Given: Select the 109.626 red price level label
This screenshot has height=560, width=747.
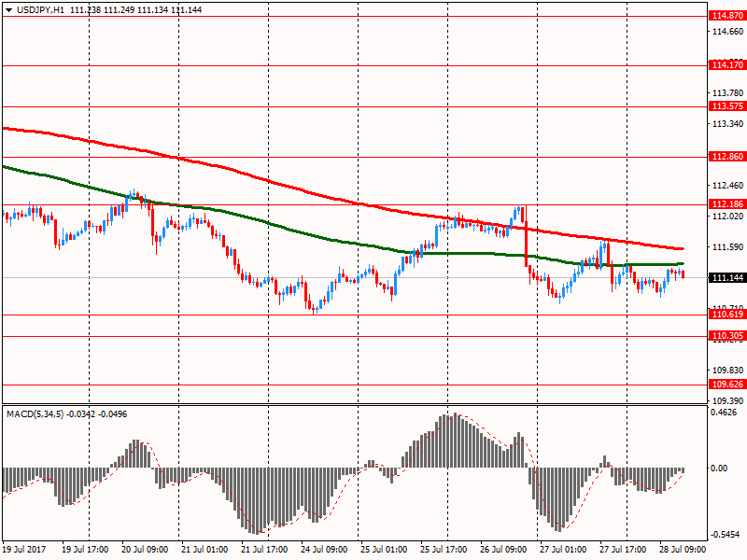Looking at the screenshot, I should pos(727,385).
